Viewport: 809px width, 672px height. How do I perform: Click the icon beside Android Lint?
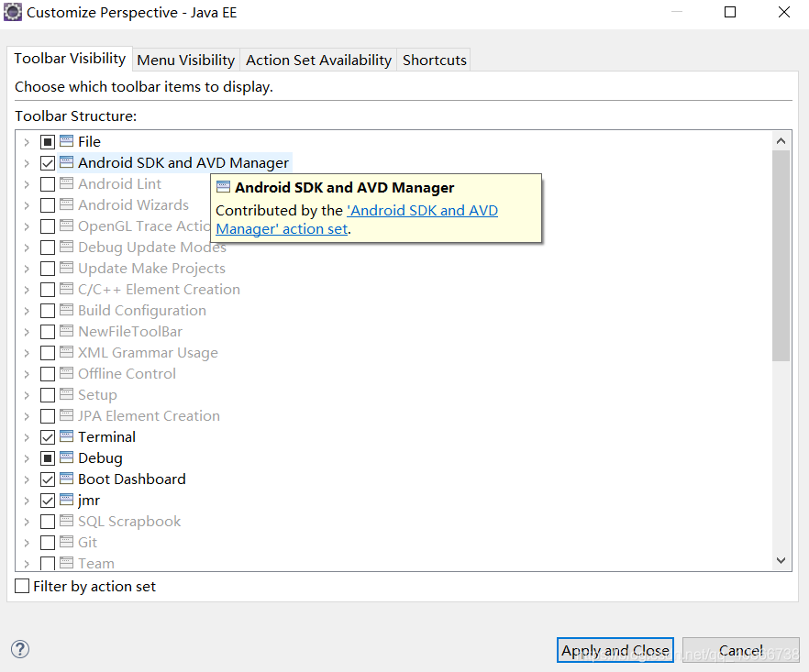(x=67, y=183)
